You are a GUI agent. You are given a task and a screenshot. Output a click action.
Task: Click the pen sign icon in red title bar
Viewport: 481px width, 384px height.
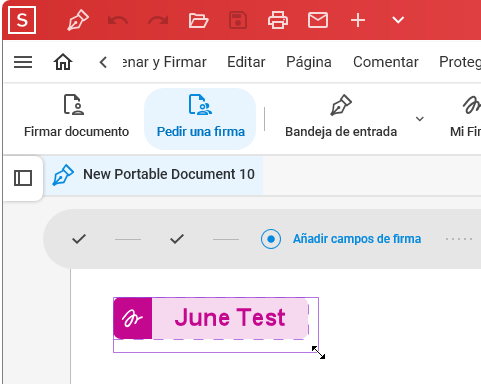[x=78, y=20]
